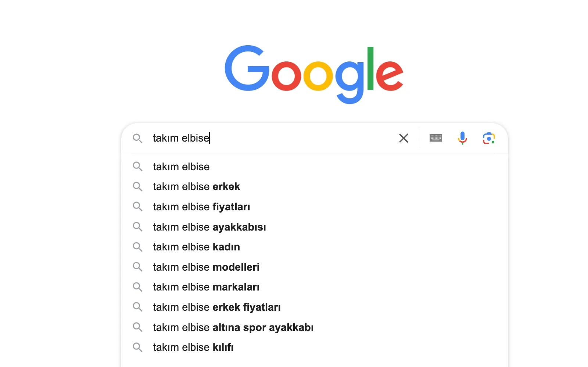Screen dimensions: 588x367
Task: Search by image with Google Lens
Action: (489, 138)
